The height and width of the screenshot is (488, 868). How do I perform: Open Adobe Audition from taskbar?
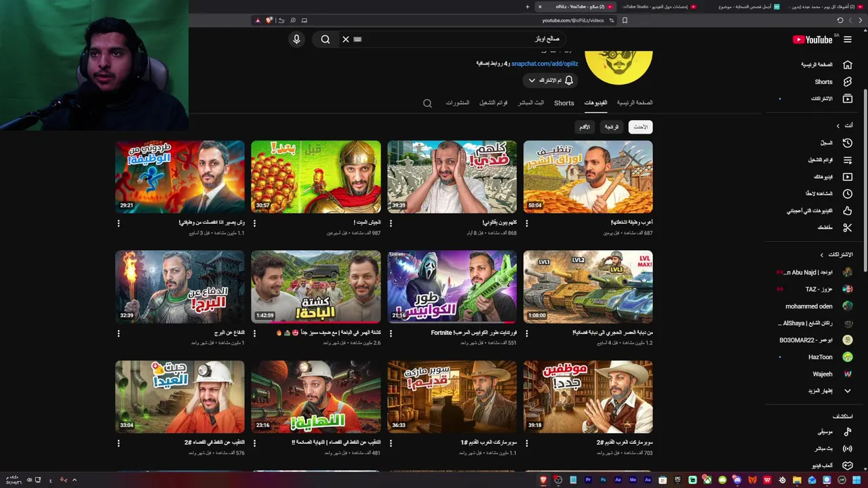click(x=648, y=480)
